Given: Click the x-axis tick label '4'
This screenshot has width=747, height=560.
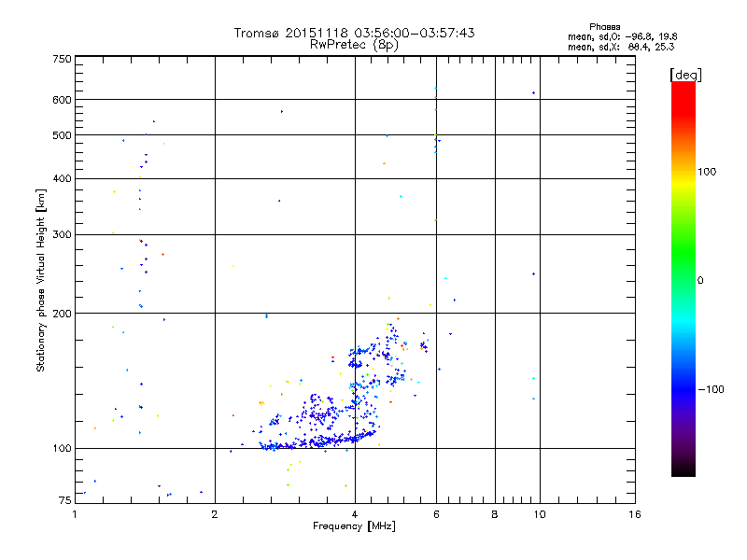Looking at the screenshot, I should pyautogui.click(x=355, y=514).
